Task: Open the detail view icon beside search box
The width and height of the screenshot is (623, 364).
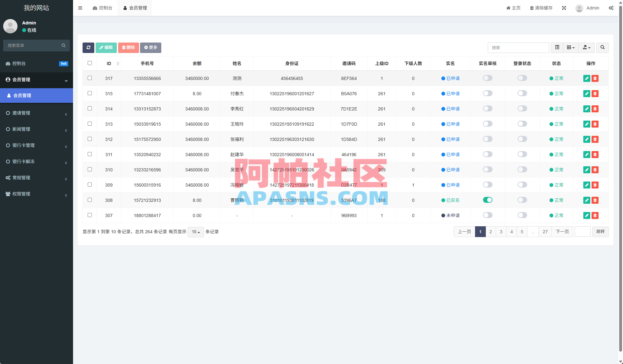Action: click(x=557, y=48)
